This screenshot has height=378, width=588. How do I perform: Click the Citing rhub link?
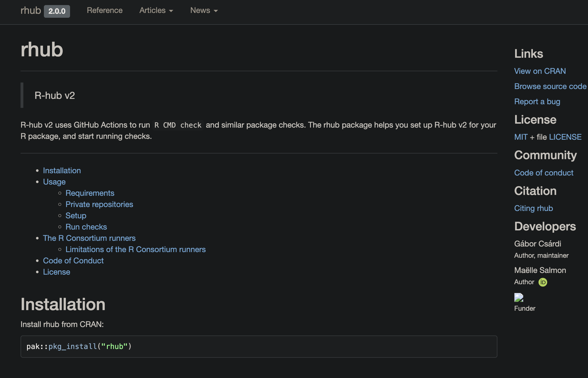[x=533, y=208]
